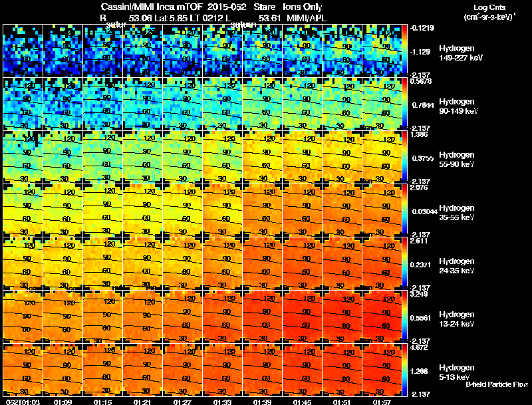The height and width of the screenshot is (405, 532).
Task: Select the Hydrogen 5-13 keV row label
Action: click(x=457, y=372)
